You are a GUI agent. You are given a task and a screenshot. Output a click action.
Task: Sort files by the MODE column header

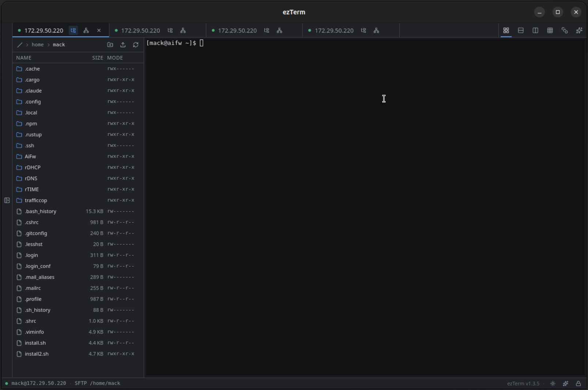115,58
